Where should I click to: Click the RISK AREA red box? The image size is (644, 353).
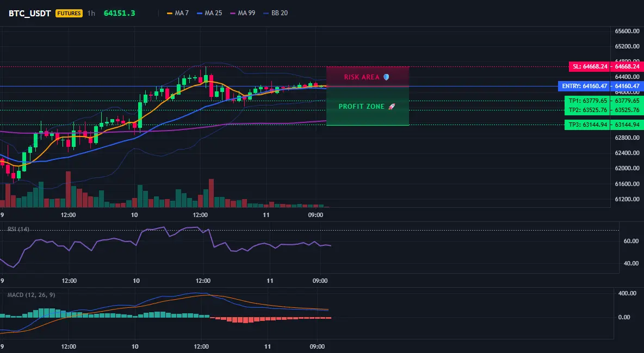[x=368, y=77]
